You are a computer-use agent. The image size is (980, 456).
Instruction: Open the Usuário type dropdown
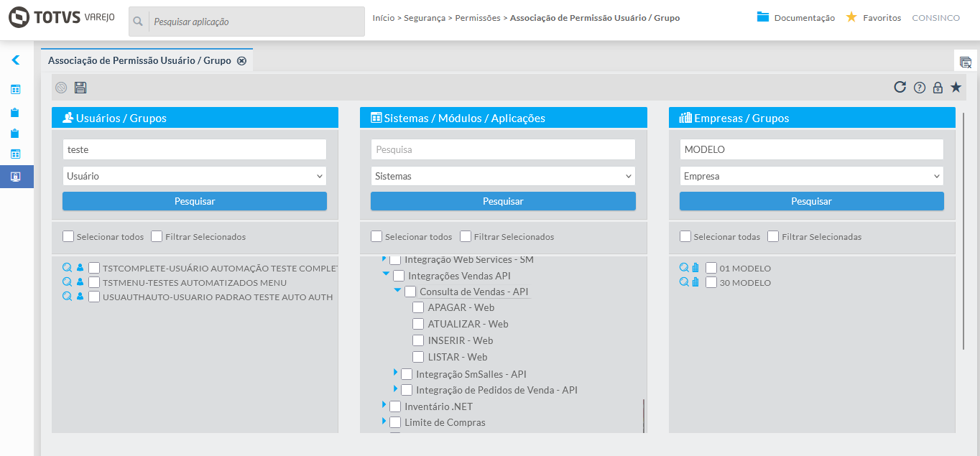pyautogui.click(x=195, y=176)
